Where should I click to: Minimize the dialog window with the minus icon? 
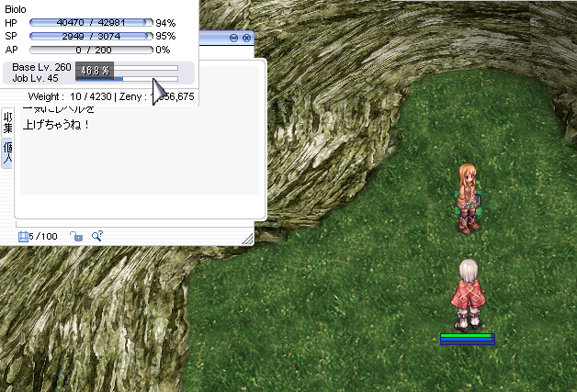234,38
